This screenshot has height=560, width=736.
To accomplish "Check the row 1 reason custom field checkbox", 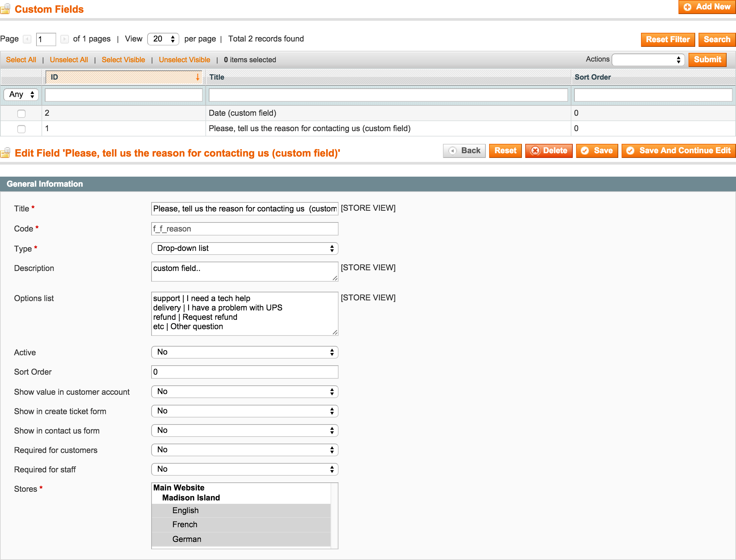I will click(x=21, y=128).
